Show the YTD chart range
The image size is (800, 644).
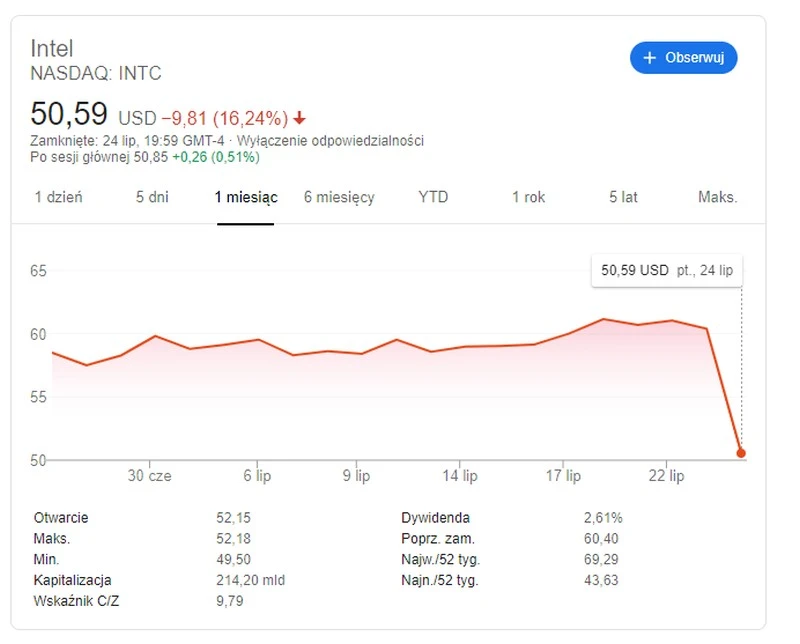point(433,197)
